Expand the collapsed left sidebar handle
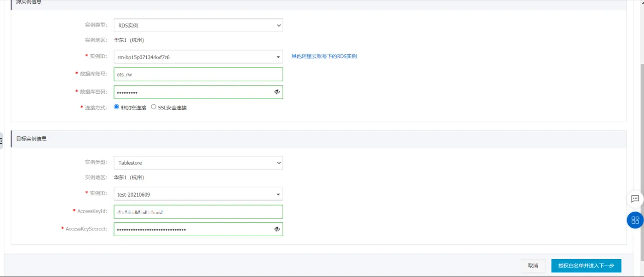 coord(1,141)
